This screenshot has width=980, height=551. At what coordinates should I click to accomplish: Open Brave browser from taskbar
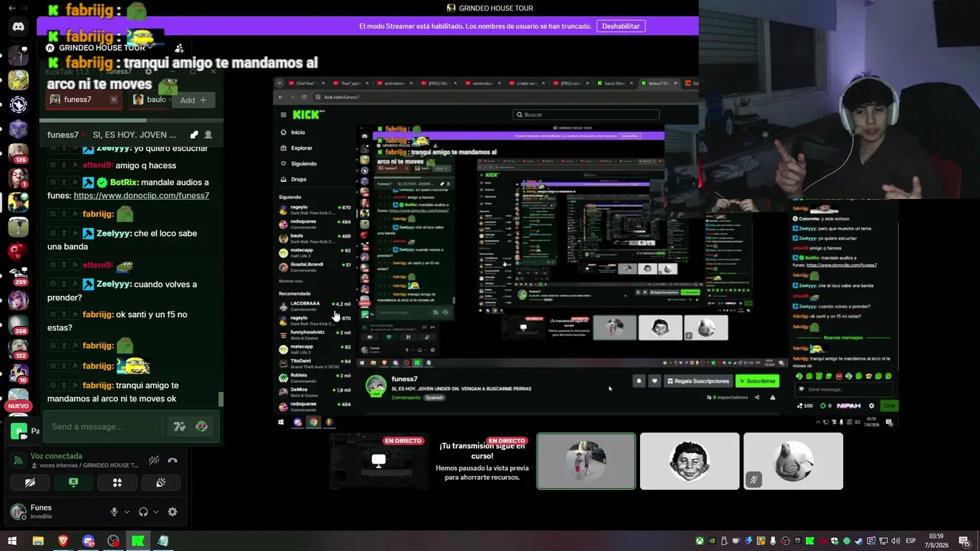(63, 541)
